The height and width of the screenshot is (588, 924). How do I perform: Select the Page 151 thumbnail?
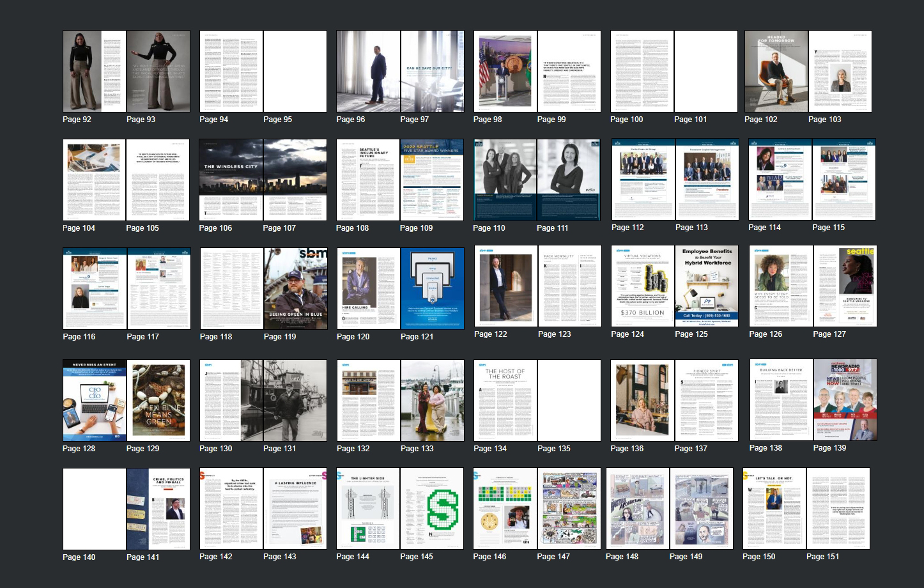click(838, 509)
